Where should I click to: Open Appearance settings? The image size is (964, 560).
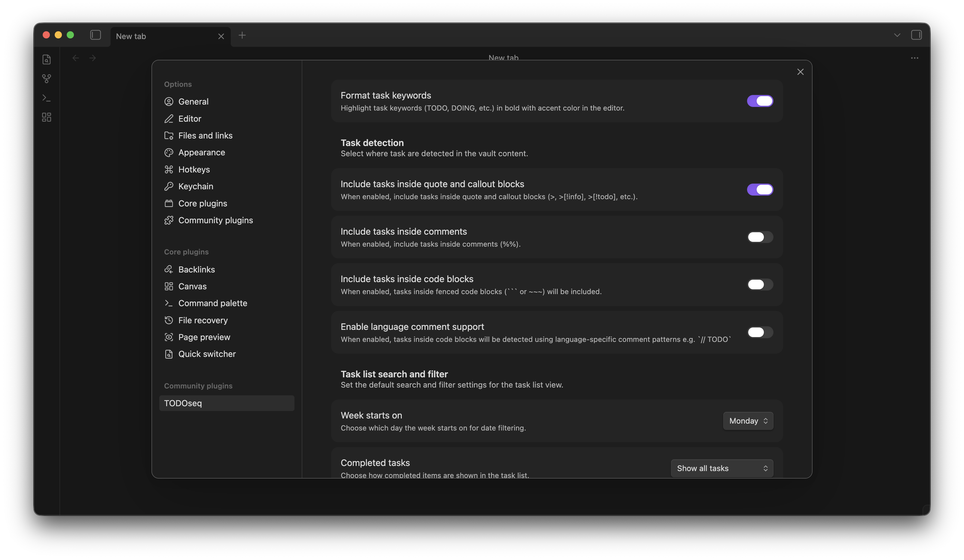click(x=202, y=152)
